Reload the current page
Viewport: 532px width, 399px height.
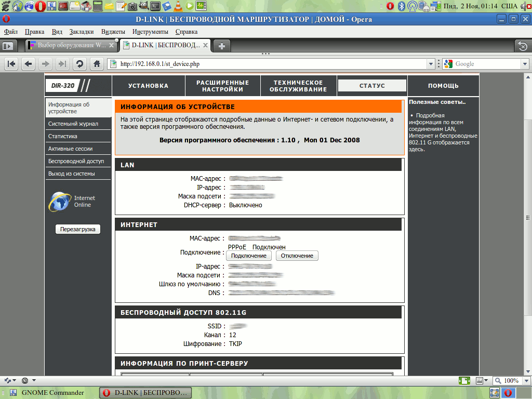(79, 64)
